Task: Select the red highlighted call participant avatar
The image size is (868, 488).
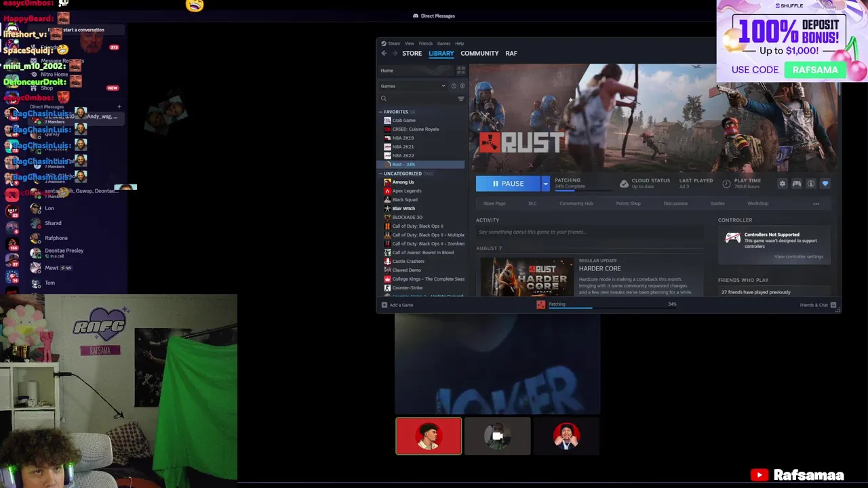Action: (x=429, y=436)
